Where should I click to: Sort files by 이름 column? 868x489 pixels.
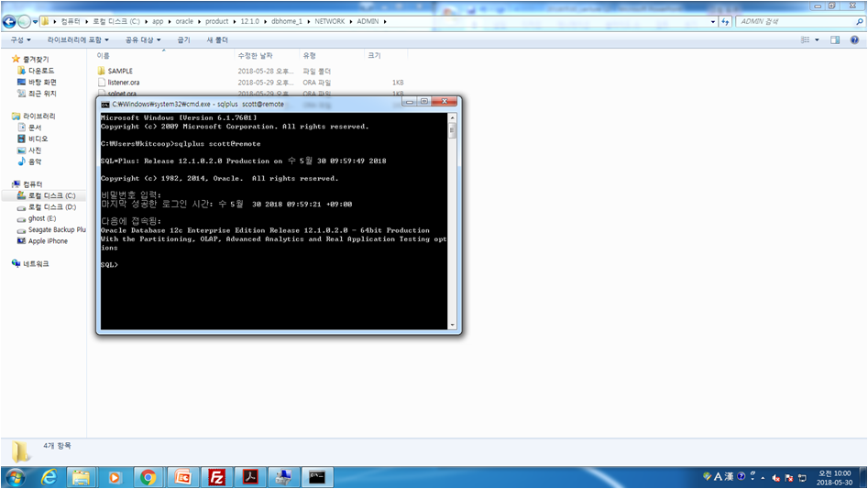tap(164, 55)
